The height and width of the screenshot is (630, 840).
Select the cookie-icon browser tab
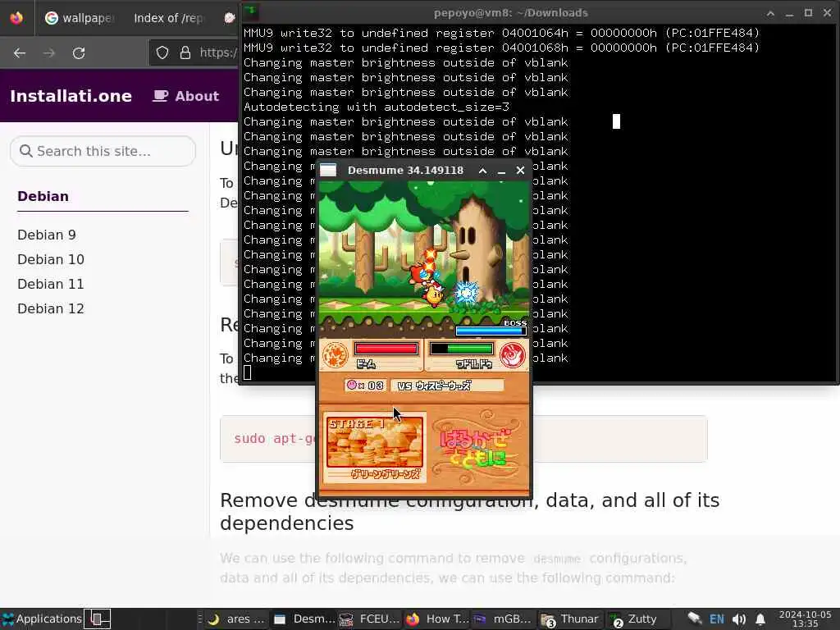(x=230, y=18)
